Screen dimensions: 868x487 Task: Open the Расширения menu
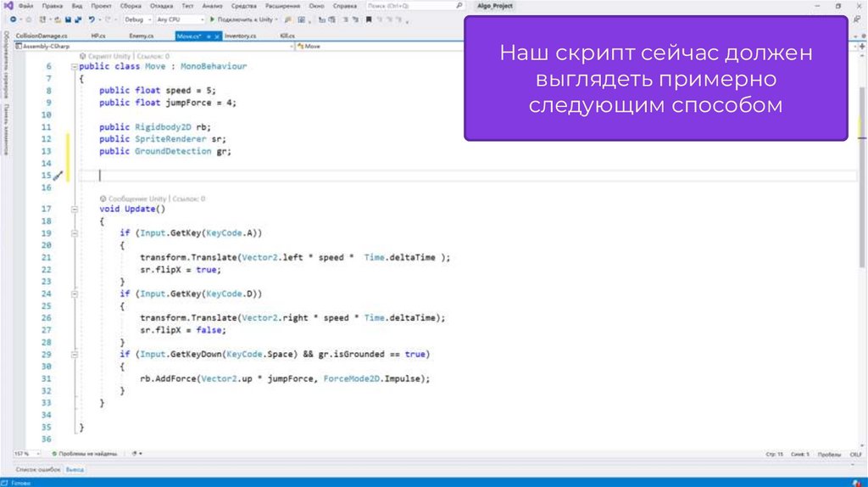pos(282,6)
